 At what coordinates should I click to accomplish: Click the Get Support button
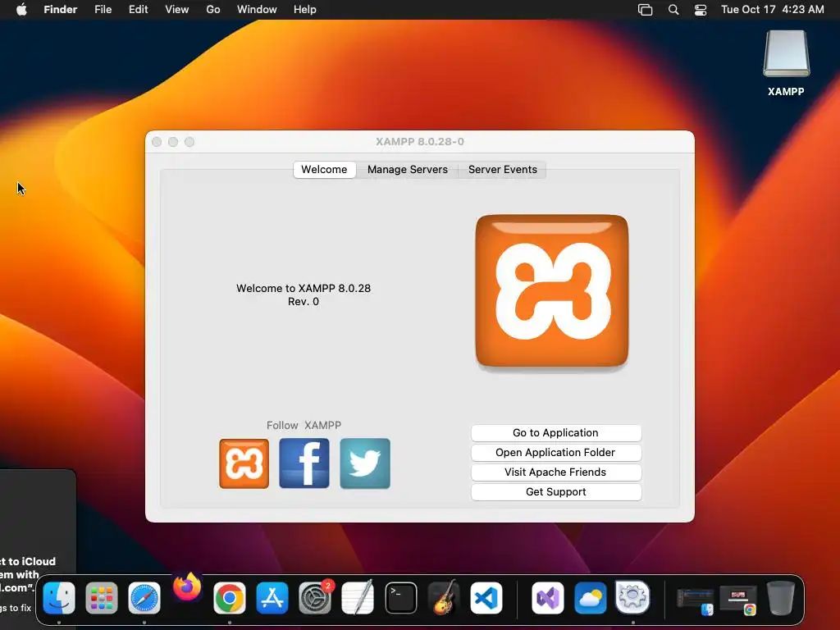click(x=555, y=492)
